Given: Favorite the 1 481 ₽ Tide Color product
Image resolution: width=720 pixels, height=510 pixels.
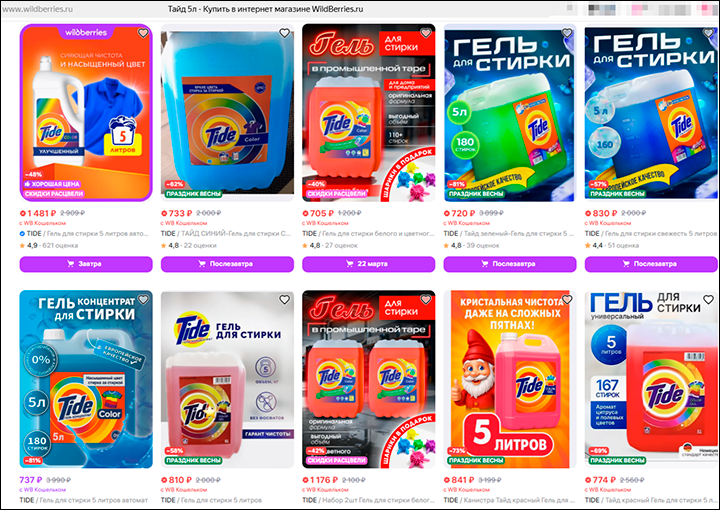Looking at the screenshot, I should [x=143, y=33].
